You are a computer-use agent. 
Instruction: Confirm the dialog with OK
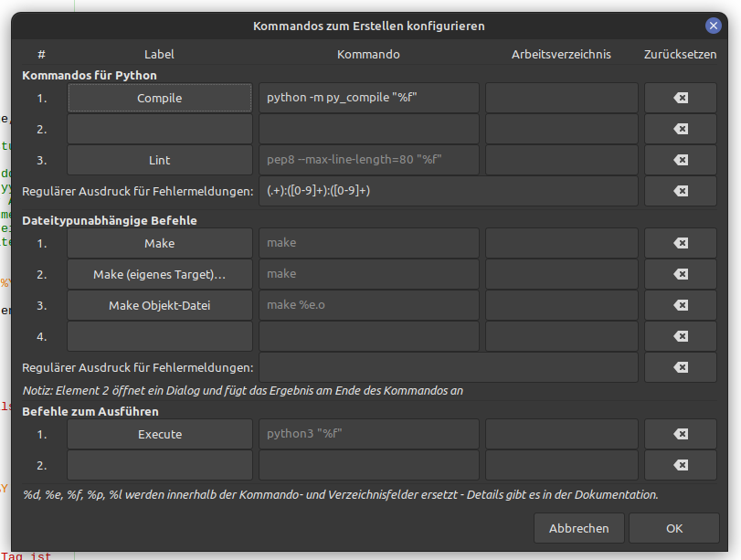pyautogui.click(x=673, y=528)
